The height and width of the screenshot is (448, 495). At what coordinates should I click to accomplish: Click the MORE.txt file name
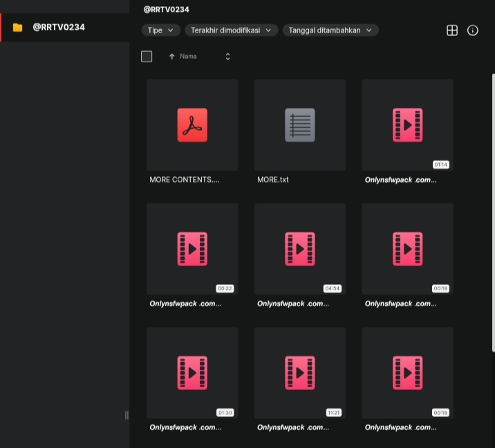(x=273, y=180)
